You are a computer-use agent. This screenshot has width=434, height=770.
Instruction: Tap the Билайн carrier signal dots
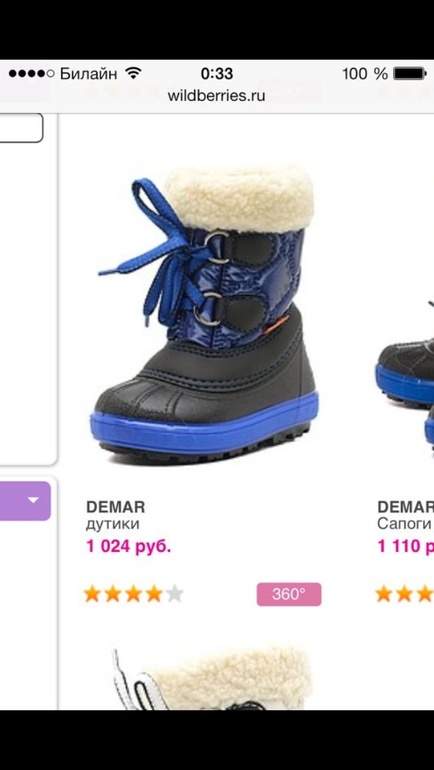[x=31, y=74]
